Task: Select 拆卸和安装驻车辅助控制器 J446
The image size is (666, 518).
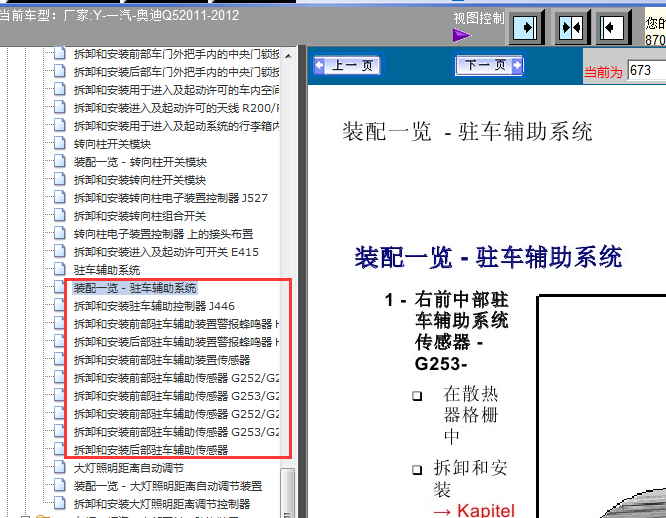Action: [154, 306]
